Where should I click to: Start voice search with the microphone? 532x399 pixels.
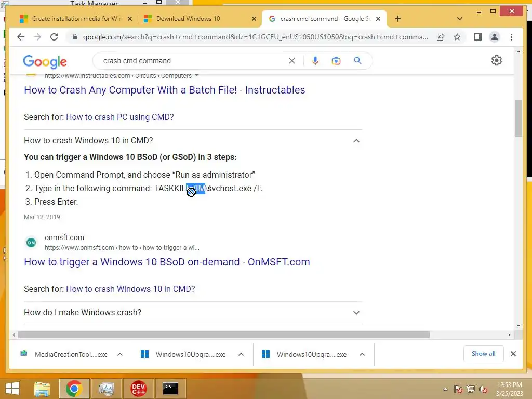(315, 61)
